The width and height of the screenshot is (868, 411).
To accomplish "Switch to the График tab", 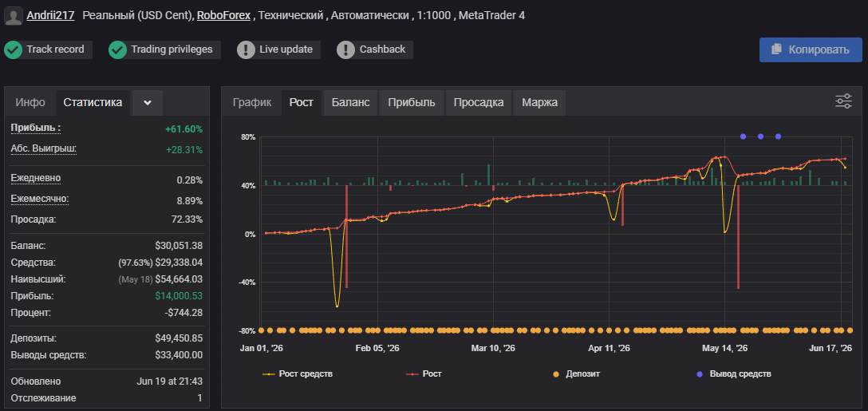I will click(x=252, y=102).
